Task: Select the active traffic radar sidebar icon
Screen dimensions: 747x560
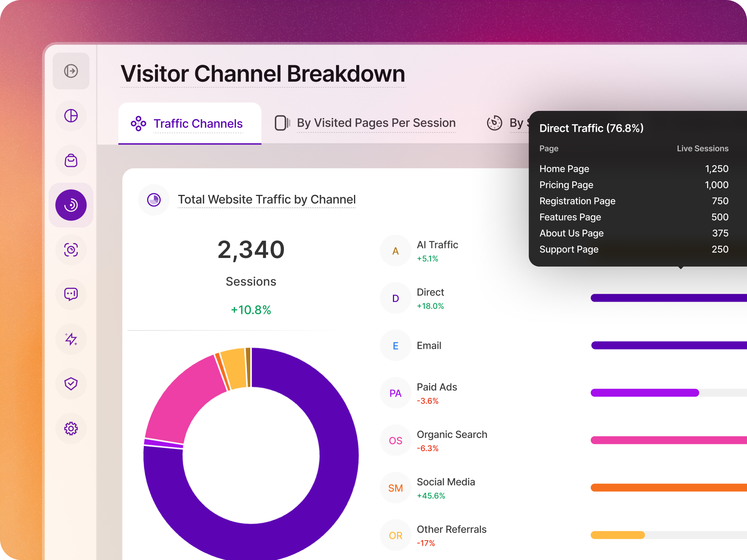Action: click(x=71, y=205)
